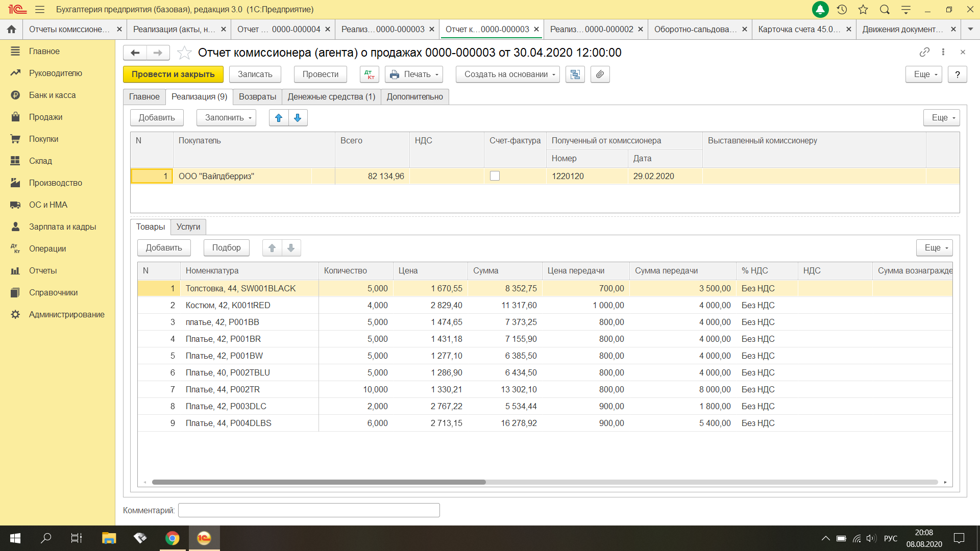Viewport: 980px width, 551px height.
Task: Show Дт/Кт document postings icon
Action: (x=370, y=74)
